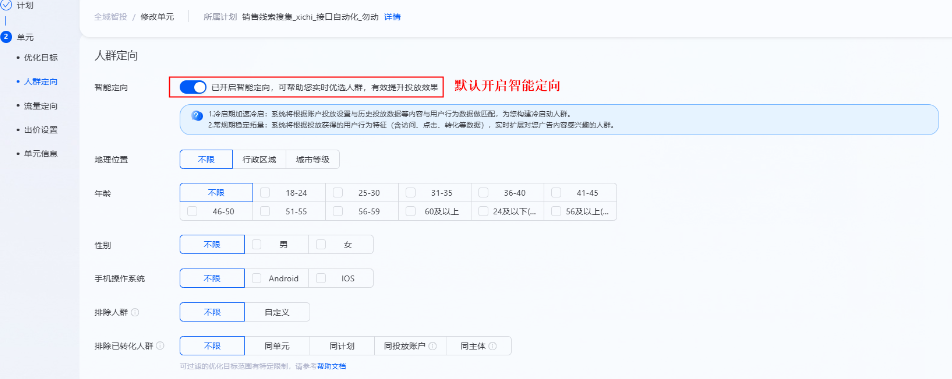The width and height of the screenshot is (952, 379).
Task: Click the step 2 单元 number badge
Action: pyautogui.click(x=7, y=37)
